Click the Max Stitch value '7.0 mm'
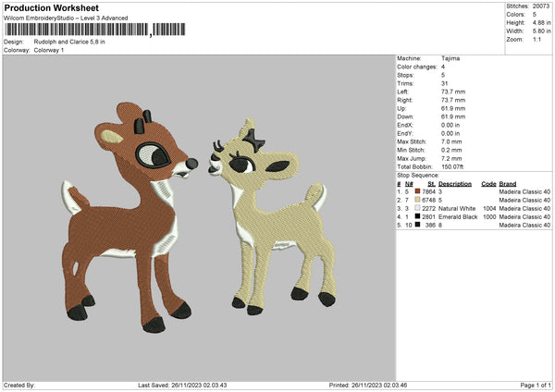Image resolution: width=555 pixels, height=392 pixels. pos(451,141)
